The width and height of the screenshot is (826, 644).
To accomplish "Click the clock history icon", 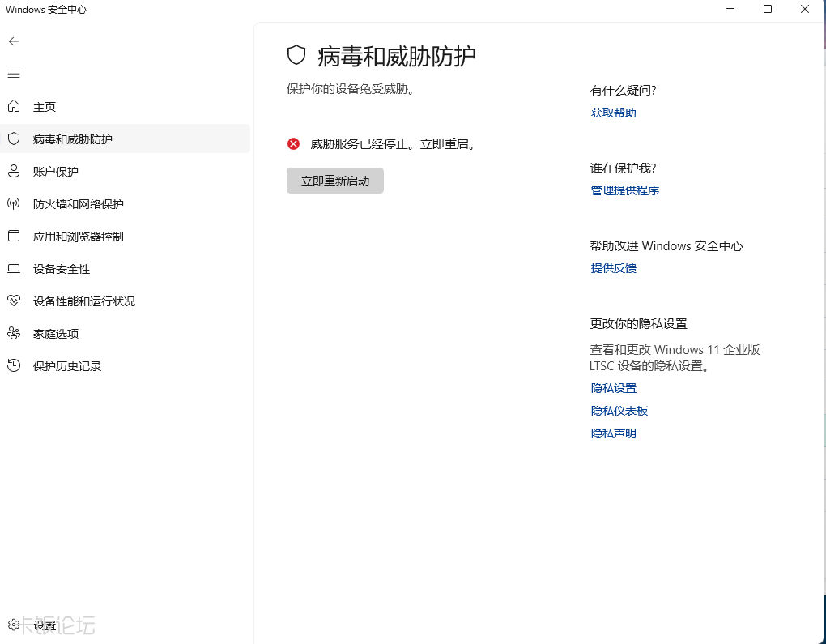I will click(x=14, y=365).
